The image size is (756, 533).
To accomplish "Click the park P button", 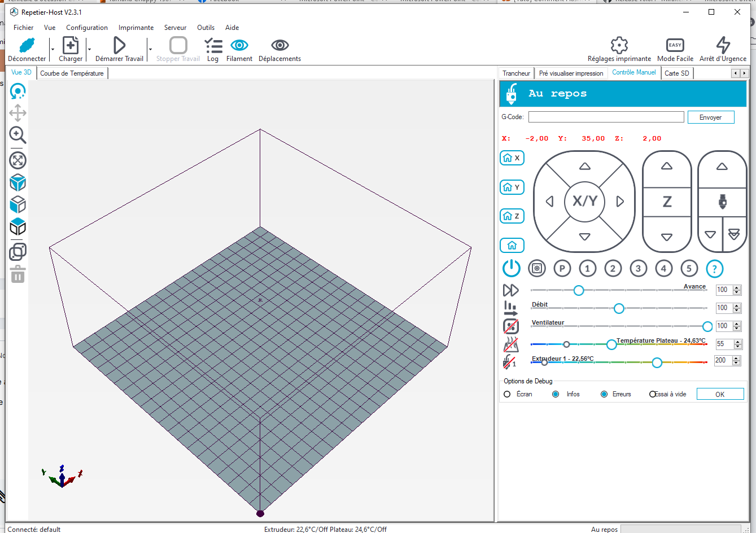I will 562,269.
